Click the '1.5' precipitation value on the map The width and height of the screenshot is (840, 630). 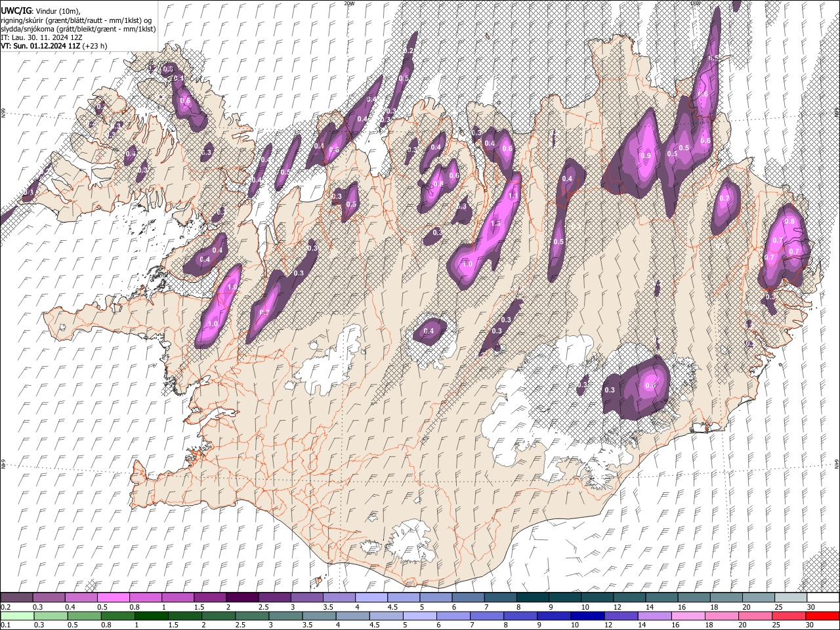click(495, 224)
